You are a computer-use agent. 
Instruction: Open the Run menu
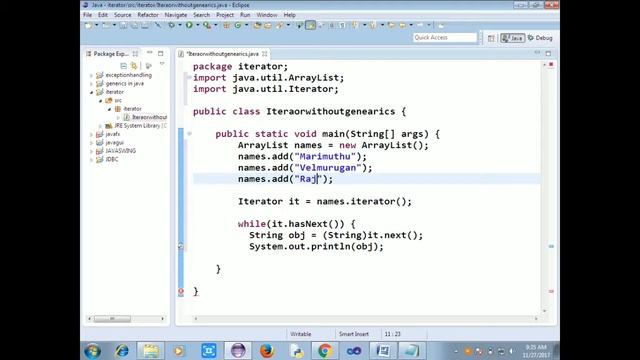pyautogui.click(x=245, y=15)
